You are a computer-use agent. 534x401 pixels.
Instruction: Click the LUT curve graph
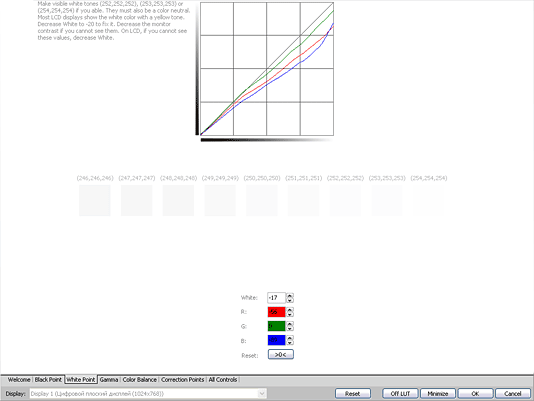point(267,69)
